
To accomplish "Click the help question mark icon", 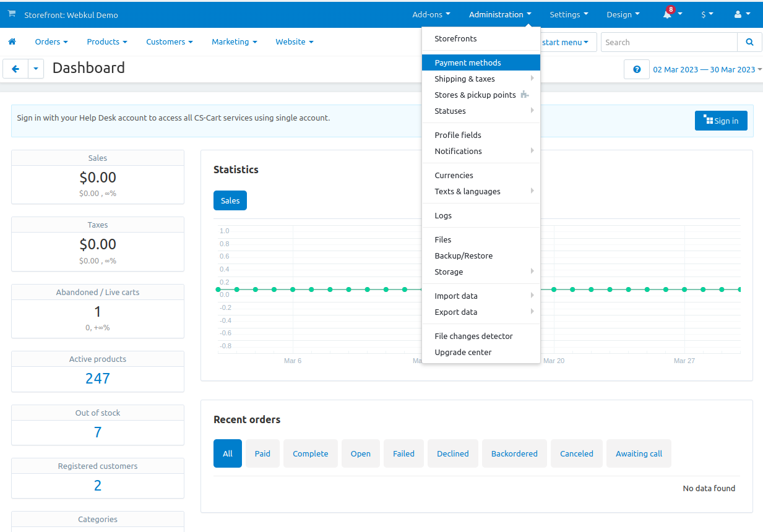I will (x=636, y=69).
